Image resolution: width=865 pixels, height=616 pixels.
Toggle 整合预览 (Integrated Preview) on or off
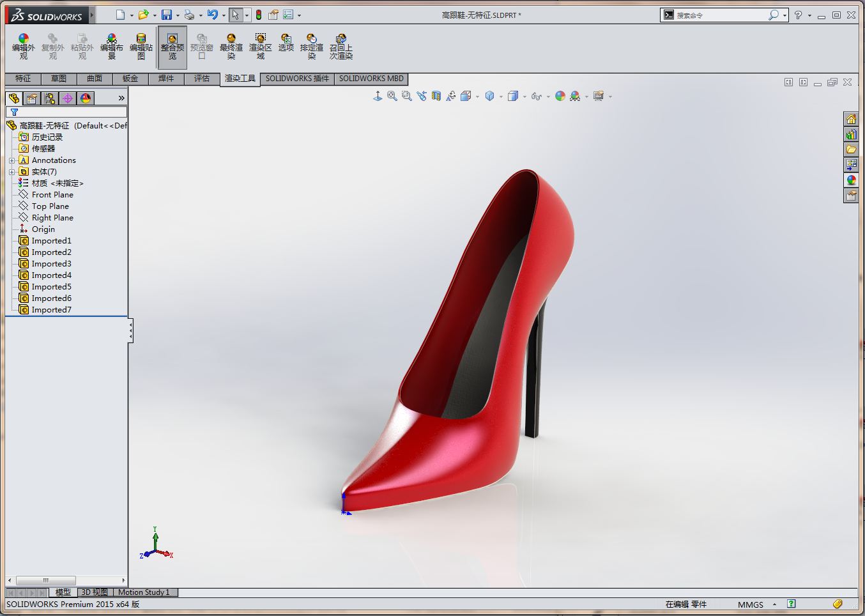coord(172,47)
